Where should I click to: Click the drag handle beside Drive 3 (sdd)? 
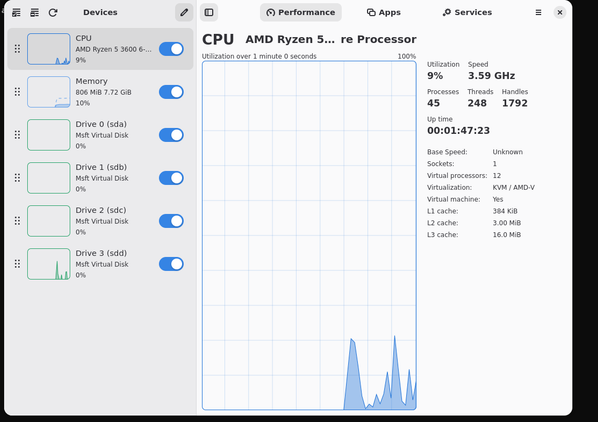point(17,264)
